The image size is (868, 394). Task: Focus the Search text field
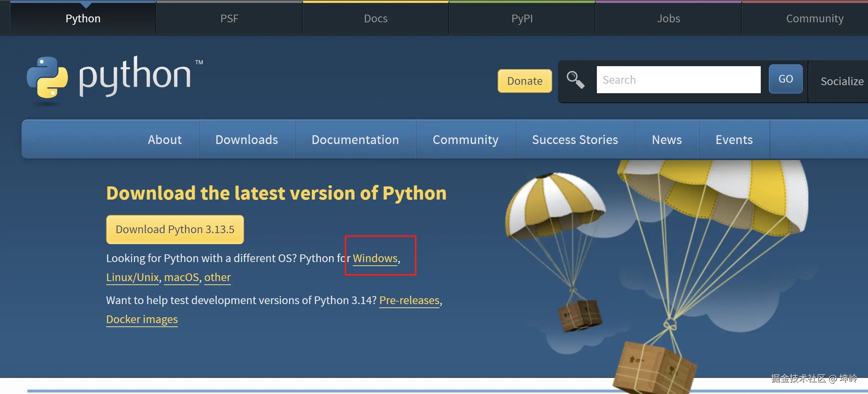(678, 80)
